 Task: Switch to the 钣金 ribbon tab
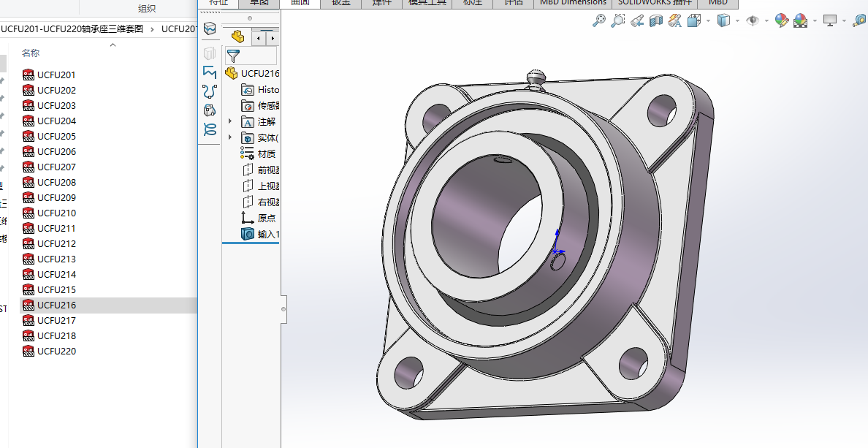[x=340, y=3]
